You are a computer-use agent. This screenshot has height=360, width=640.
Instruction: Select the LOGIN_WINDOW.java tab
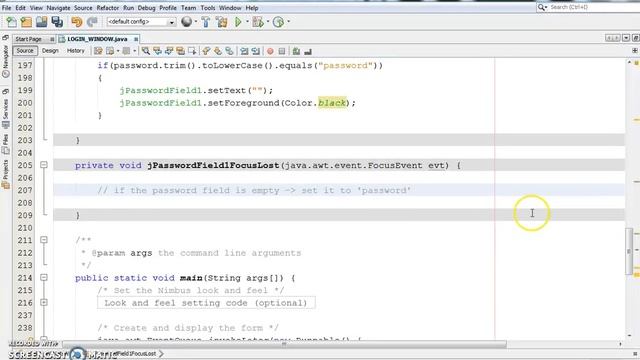pyautogui.click(x=97, y=39)
